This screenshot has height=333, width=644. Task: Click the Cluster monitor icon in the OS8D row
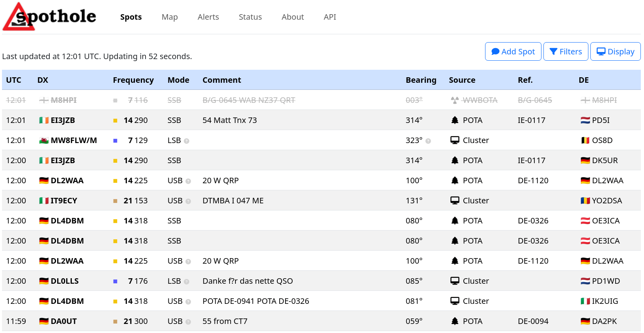(x=455, y=140)
